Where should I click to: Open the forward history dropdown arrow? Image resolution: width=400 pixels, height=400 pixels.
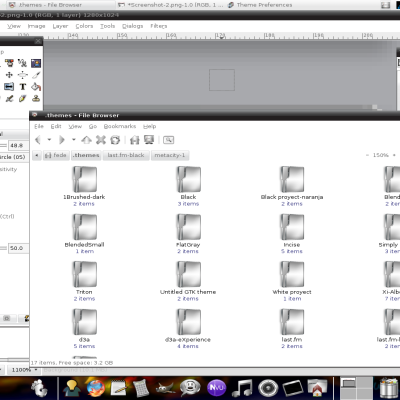(74, 140)
